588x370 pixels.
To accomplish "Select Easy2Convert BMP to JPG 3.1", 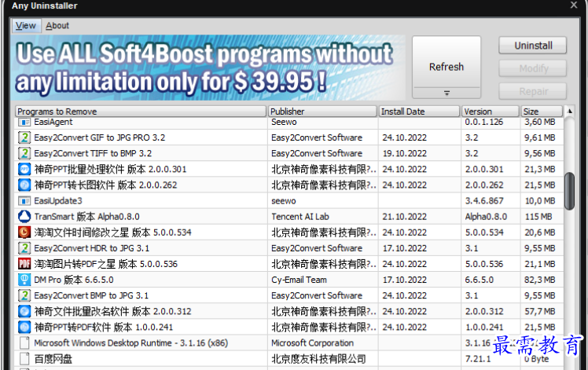I will tap(91, 295).
